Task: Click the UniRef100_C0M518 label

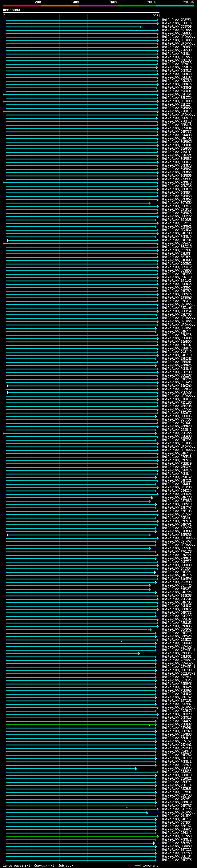Action: 176,118
